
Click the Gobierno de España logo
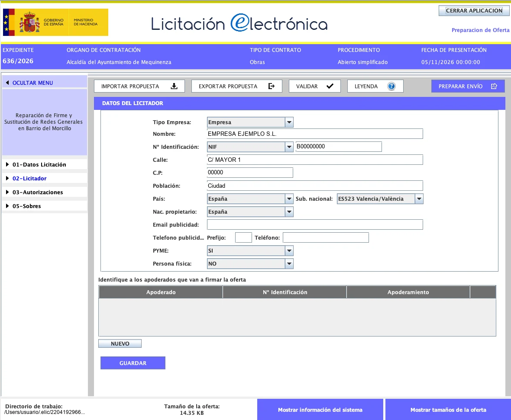[x=55, y=22]
